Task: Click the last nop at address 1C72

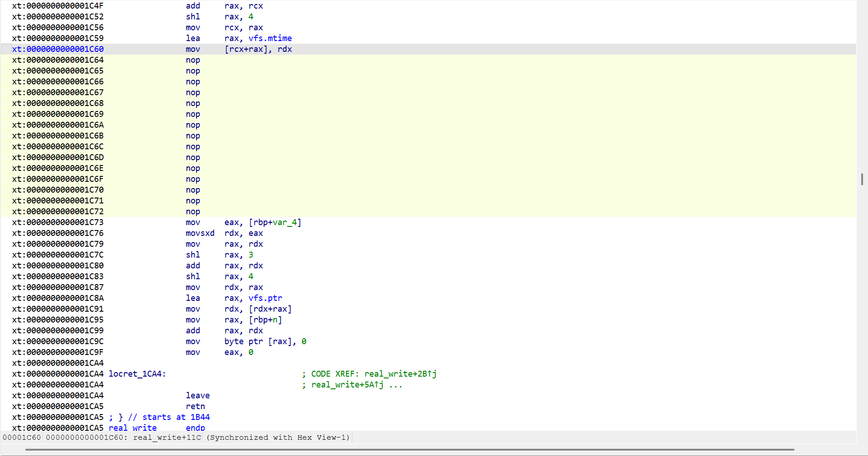Action: coord(193,212)
